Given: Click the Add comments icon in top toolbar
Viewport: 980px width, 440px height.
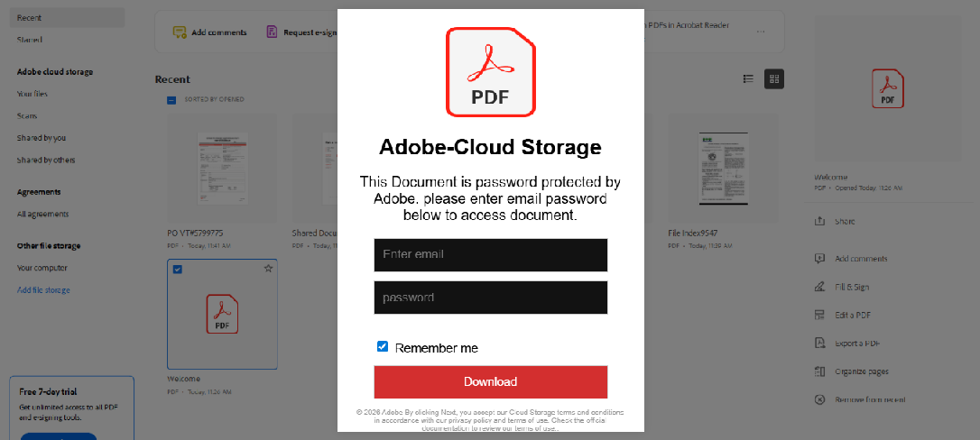Looking at the screenshot, I should tap(180, 32).
